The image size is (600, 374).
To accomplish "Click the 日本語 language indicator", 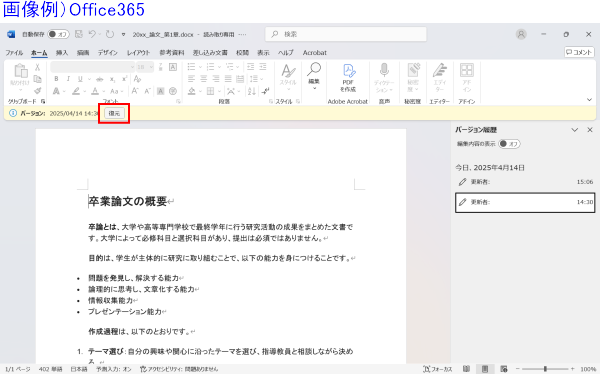I will tap(79, 369).
